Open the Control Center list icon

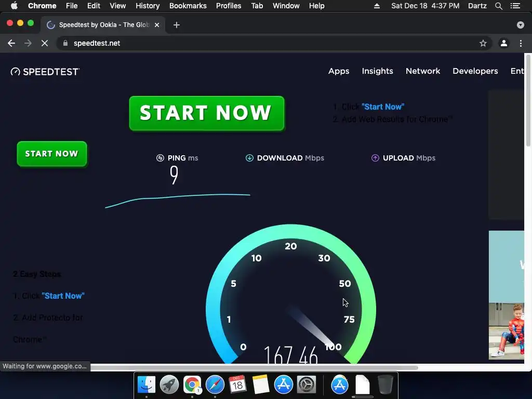(515, 6)
